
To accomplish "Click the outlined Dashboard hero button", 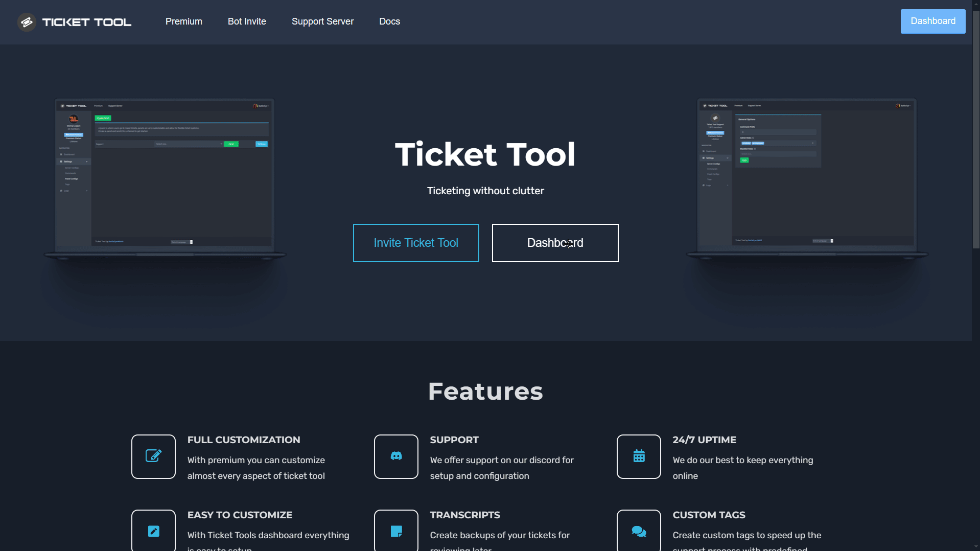I will 555,243.
